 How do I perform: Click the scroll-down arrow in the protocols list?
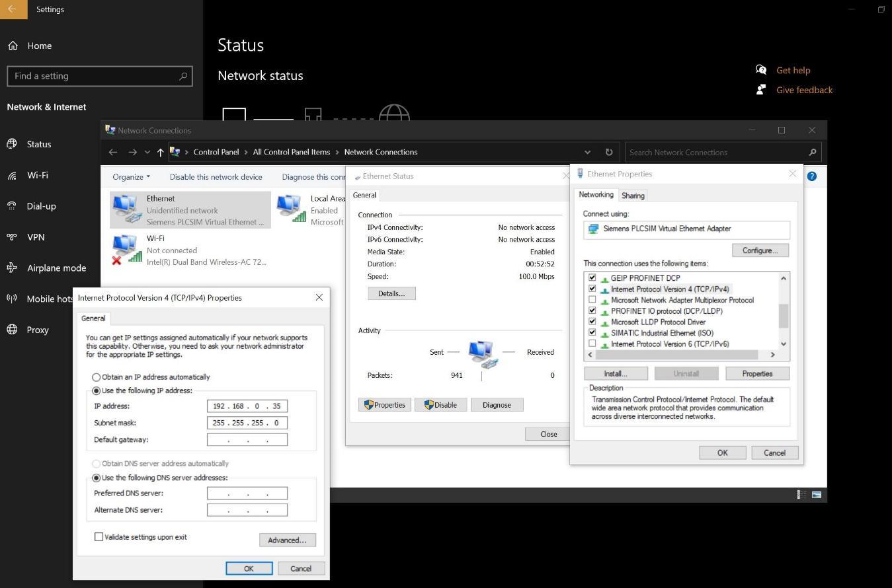pyautogui.click(x=783, y=343)
